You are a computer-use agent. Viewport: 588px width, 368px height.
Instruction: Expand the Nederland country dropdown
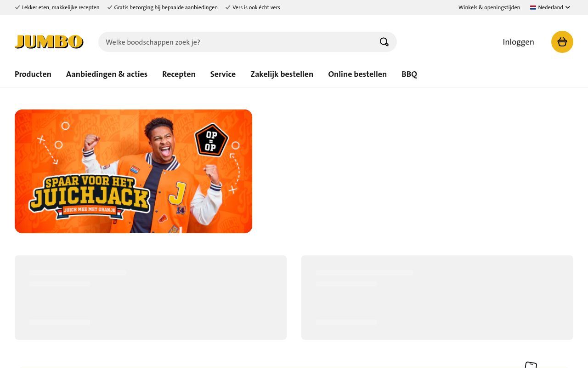point(550,7)
